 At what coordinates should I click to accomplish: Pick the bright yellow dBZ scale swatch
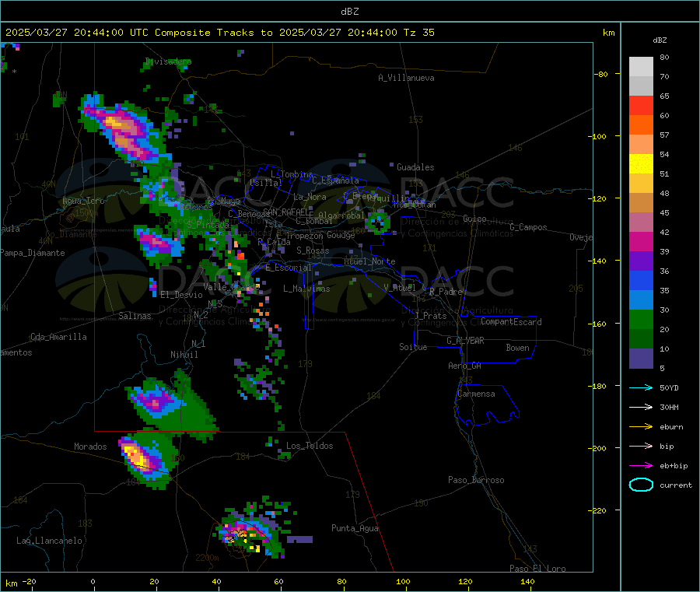click(641, 164)
